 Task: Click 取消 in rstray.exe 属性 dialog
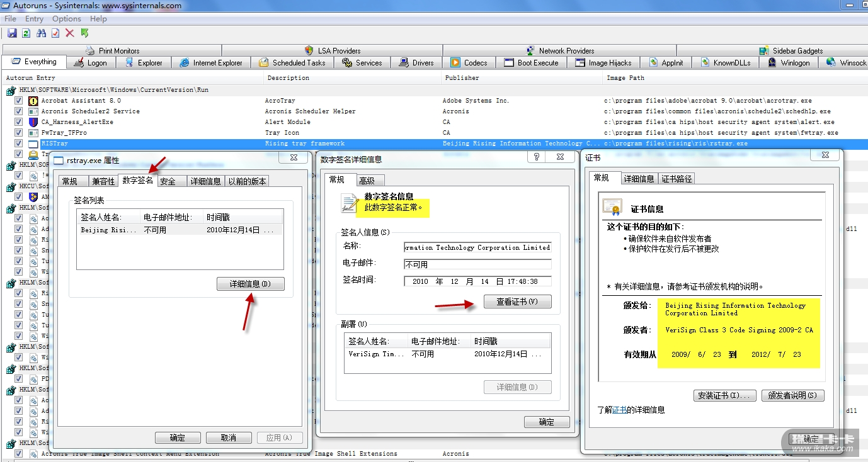click(x=229, y=437)
